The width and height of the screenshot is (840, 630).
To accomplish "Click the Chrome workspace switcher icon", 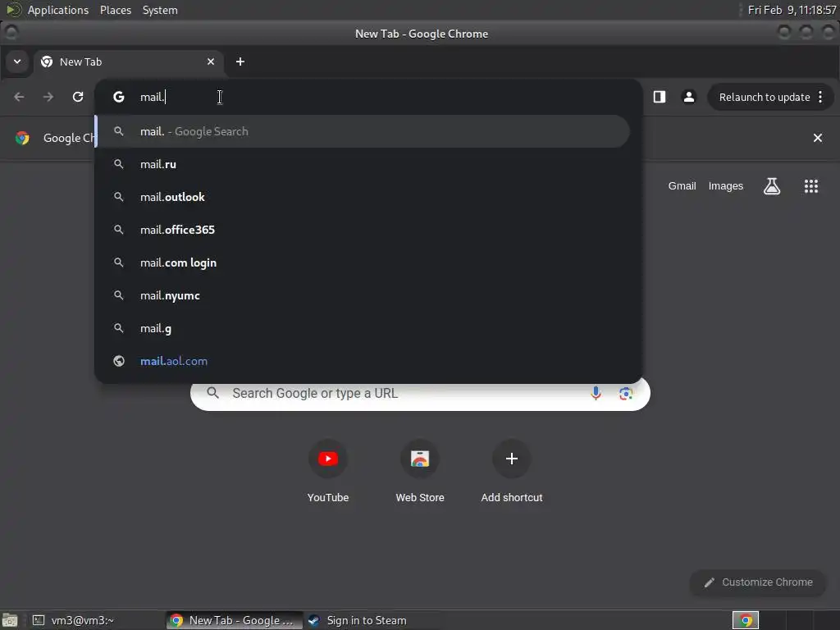I will [745, 620].
